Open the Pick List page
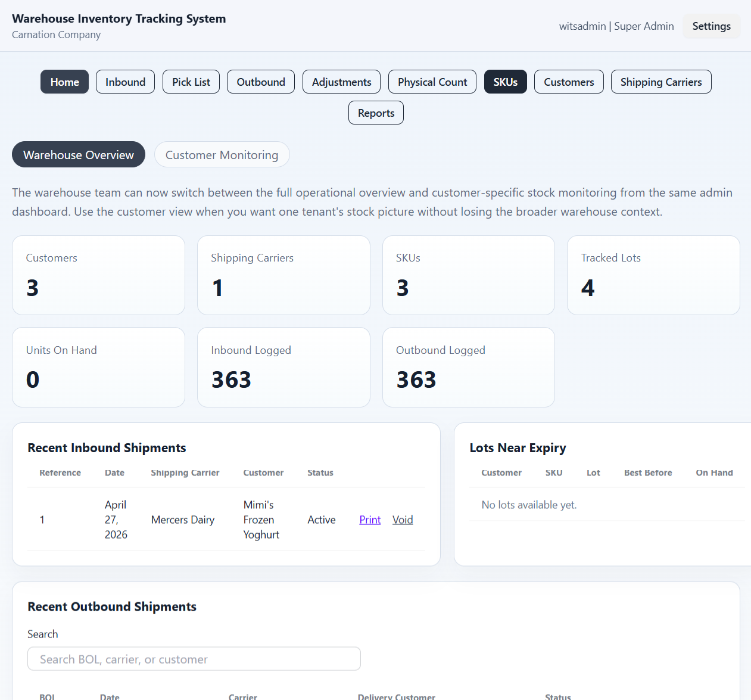 pos(191,82)
